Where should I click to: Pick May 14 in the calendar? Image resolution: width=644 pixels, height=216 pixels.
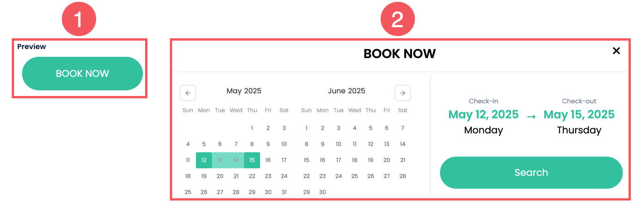pos(236,160)
